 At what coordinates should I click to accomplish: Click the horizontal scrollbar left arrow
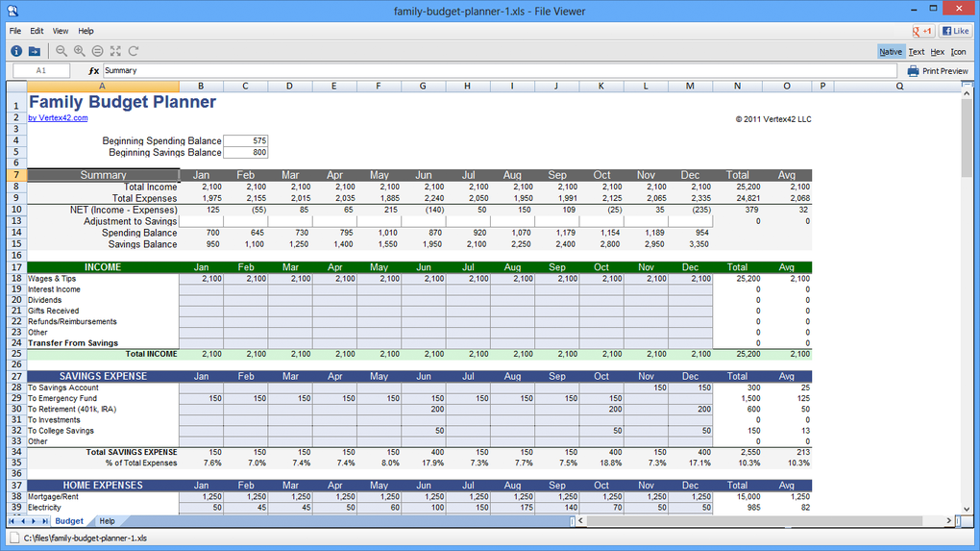[580, 520]
